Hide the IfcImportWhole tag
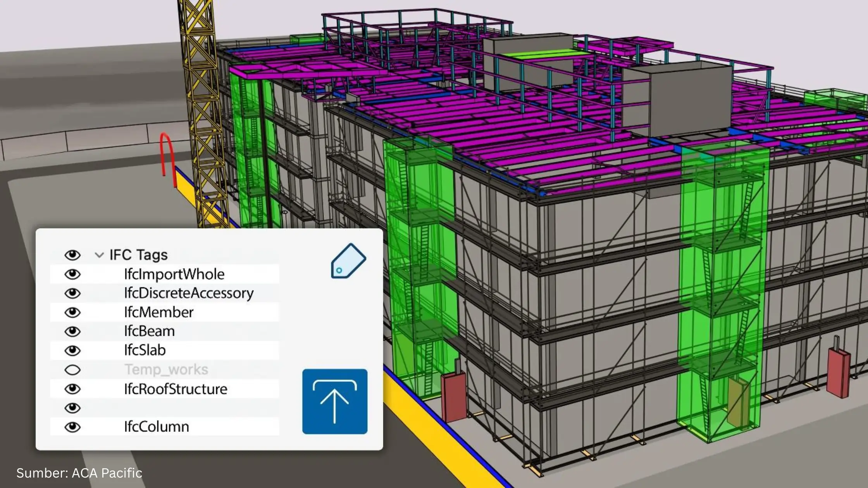 pyautogui.click(x=72, y=274)
